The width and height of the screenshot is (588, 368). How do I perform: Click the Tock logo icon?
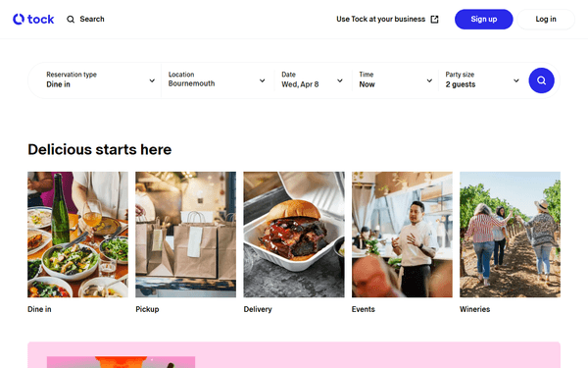pos(19,20)
